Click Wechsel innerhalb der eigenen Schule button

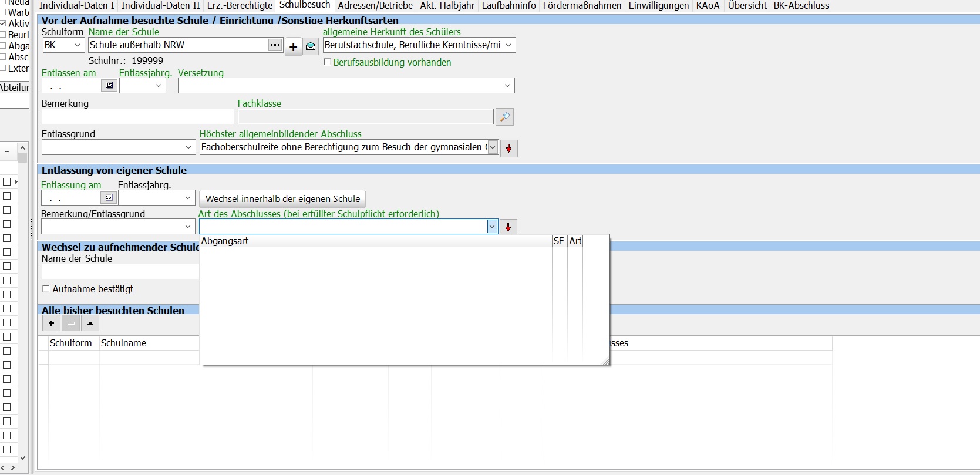282,198
